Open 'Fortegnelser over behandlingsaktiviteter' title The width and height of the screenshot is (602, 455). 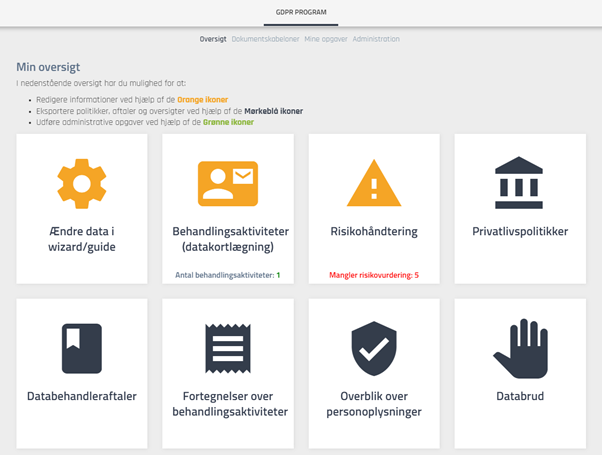click(x=230, y=404)
